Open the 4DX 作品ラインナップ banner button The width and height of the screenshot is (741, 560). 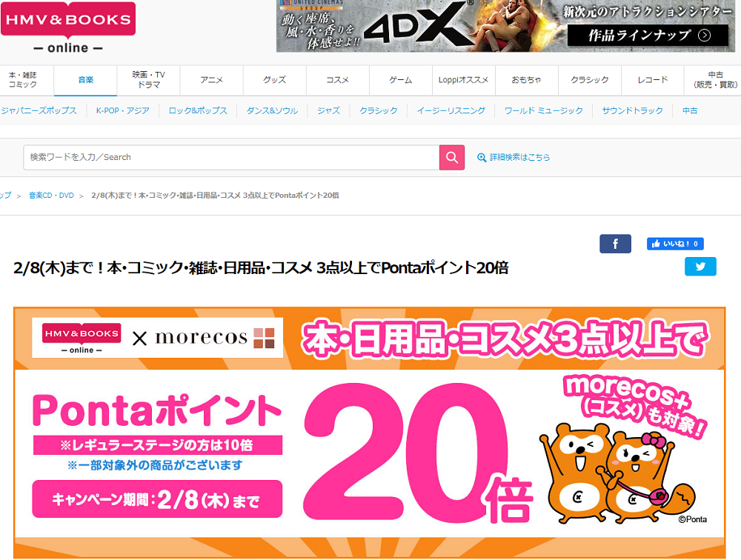pos(648,36)
